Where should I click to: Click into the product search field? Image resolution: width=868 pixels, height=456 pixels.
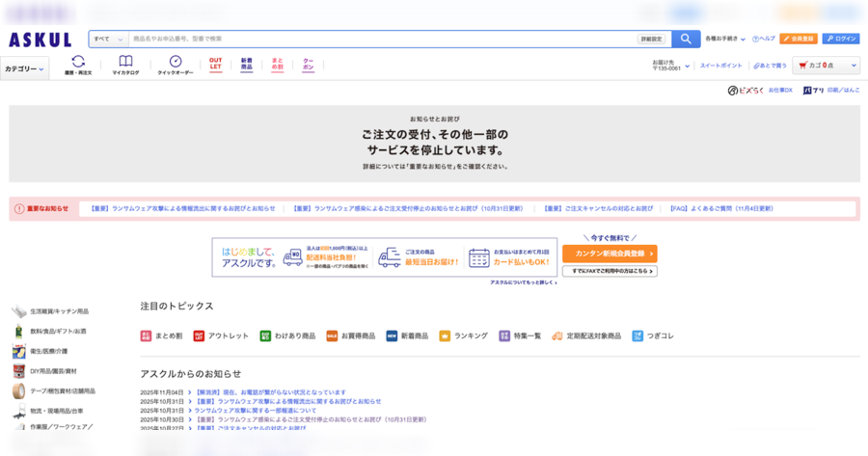381,39
